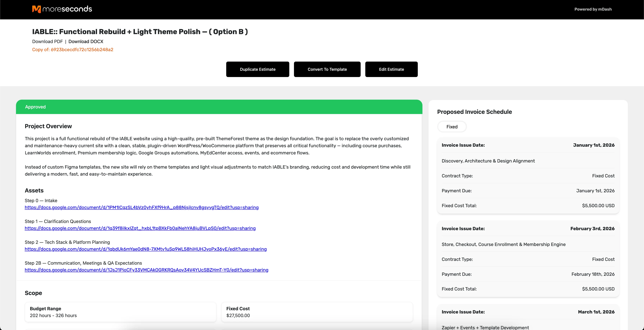Open the Step 1 Clarification Questions link
644x330 pixels.
[140, 228]
